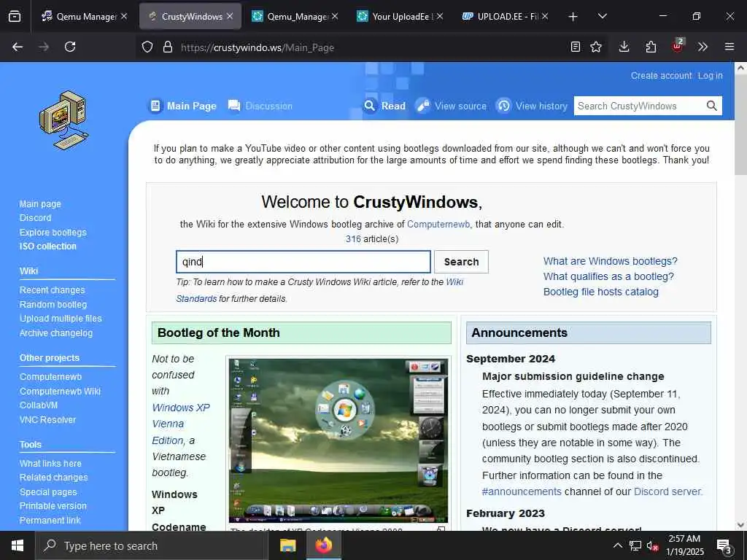This screenshot has width=747, height=560.
Task: Select the Main Page wiki tab
Action: [x=183, y=106]
